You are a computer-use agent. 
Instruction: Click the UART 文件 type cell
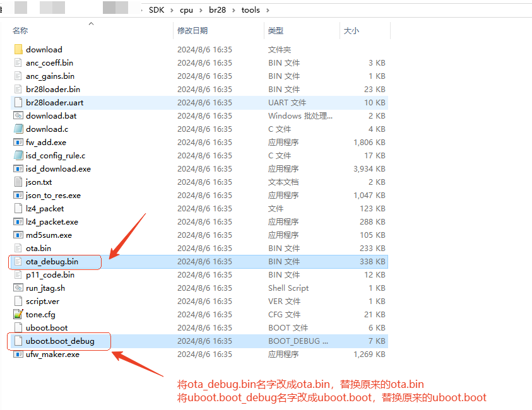tap(287, 102)
